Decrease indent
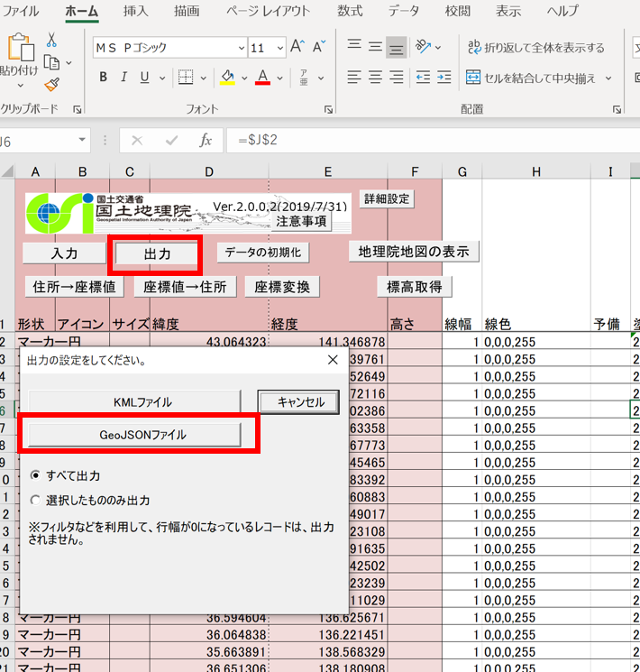 click(423, 78)
